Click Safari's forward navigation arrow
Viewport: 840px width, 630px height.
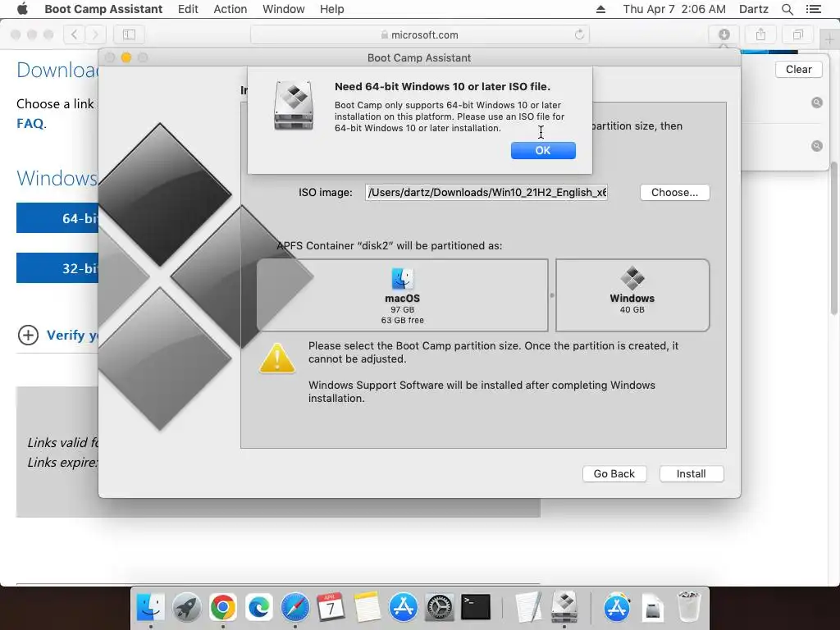(95, 34)
